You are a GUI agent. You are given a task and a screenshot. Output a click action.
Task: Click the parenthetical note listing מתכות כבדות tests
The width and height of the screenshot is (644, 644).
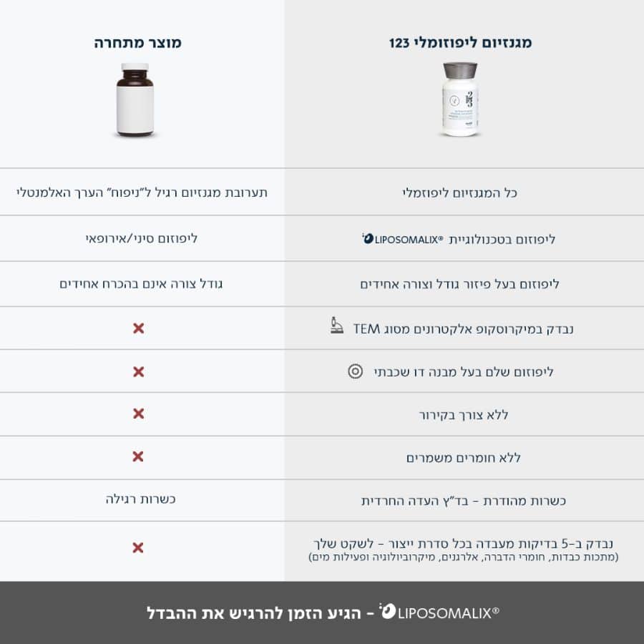(x=464, y=557)
